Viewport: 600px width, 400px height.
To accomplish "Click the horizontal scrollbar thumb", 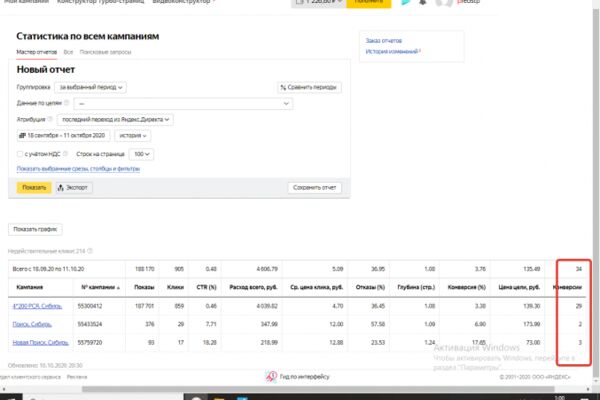I will pyautogui.click(x=318, y=389).
